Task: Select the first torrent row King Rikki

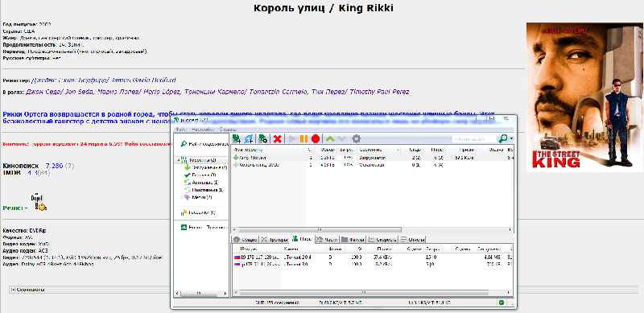Action: (372, 158)
